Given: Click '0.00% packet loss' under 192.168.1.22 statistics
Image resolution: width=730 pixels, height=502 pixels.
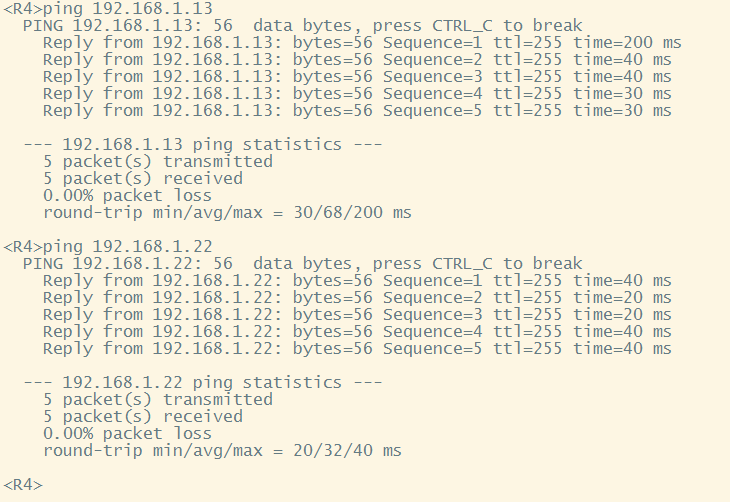Looking at the screenshot, I should tap(127, 434).
